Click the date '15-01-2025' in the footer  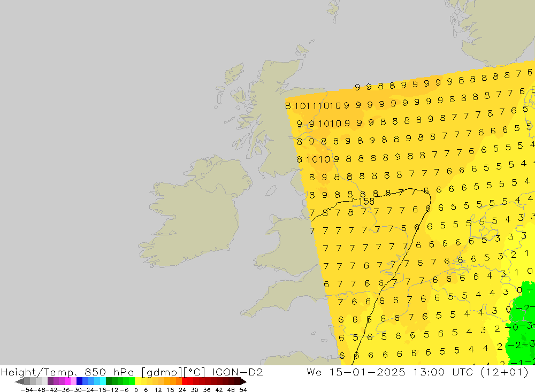[367, 372]
